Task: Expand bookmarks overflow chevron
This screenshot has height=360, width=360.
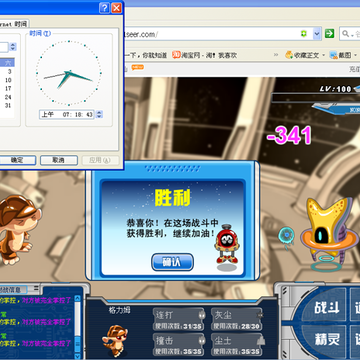Action: (276, 55)
